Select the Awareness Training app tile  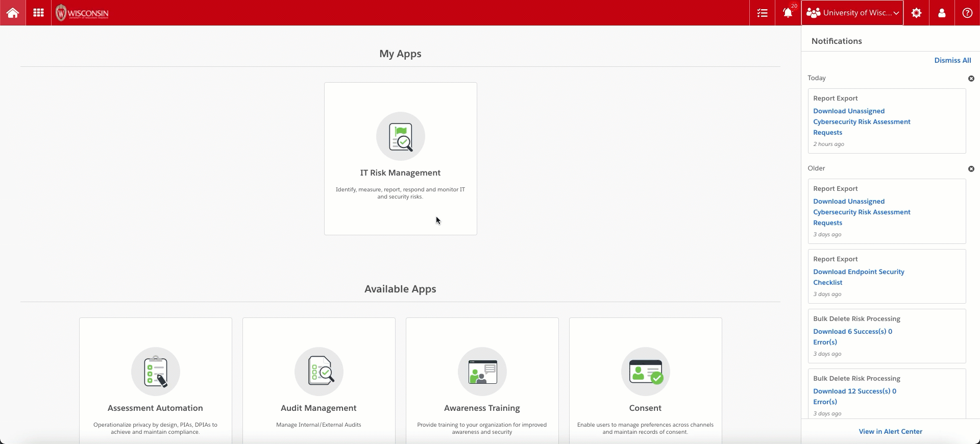point(482,380)
